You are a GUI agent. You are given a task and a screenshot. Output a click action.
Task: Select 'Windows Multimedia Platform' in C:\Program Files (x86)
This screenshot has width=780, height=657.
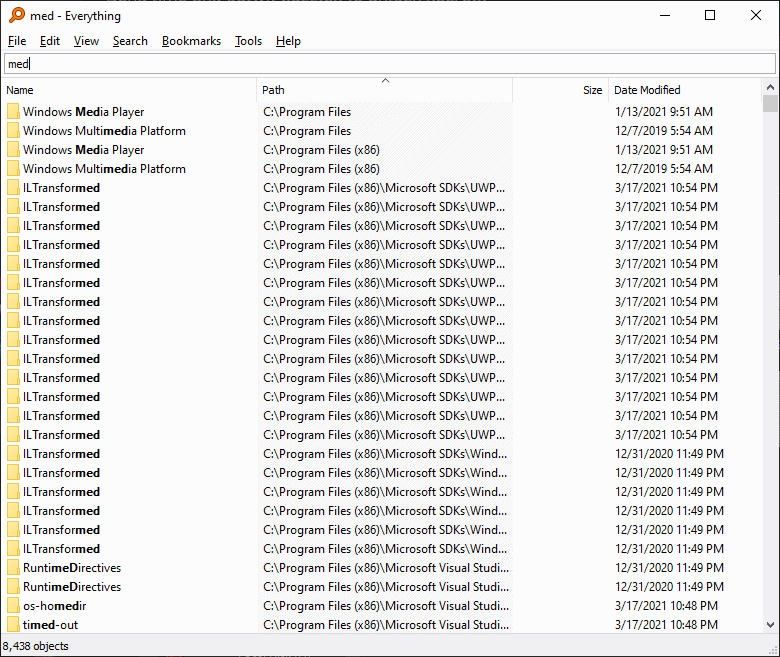[104, 169]
